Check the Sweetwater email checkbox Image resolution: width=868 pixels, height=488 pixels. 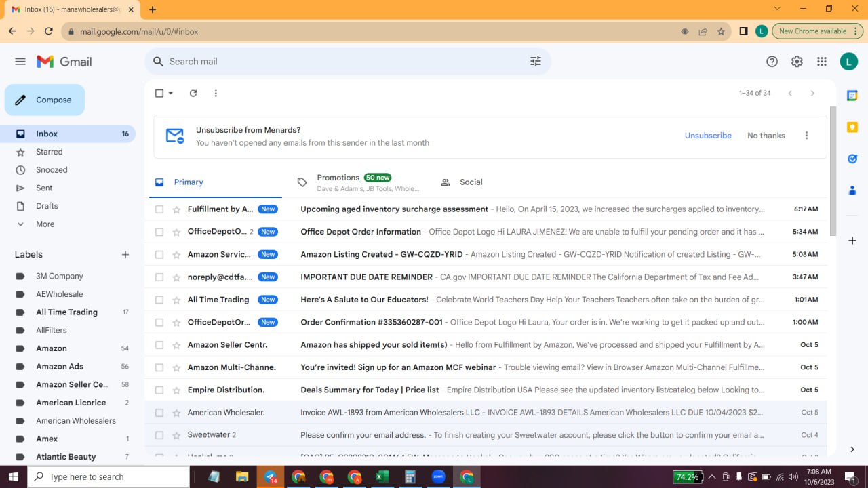pos(159,435)
